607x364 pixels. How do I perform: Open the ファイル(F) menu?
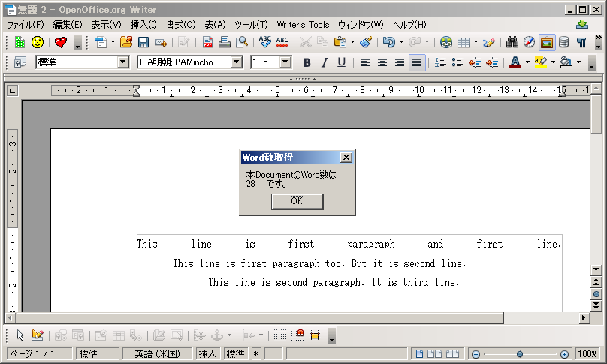(25, 25)
